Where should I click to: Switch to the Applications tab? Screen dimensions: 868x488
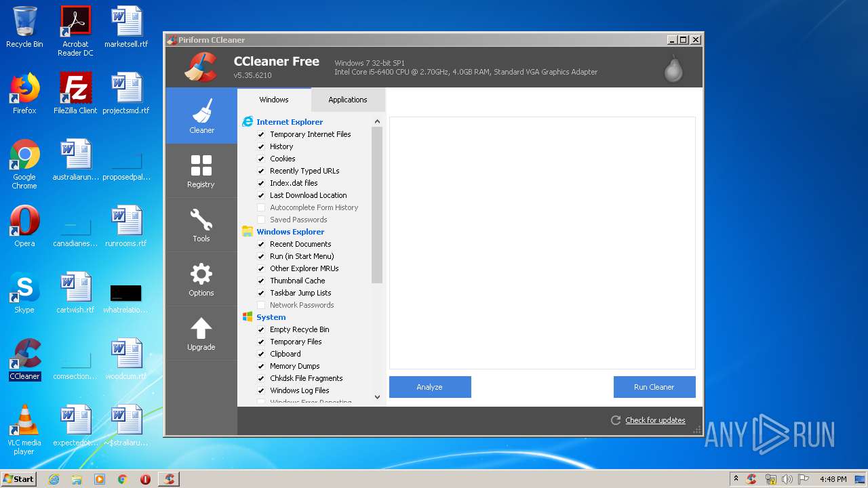click(x=348, y=100)
